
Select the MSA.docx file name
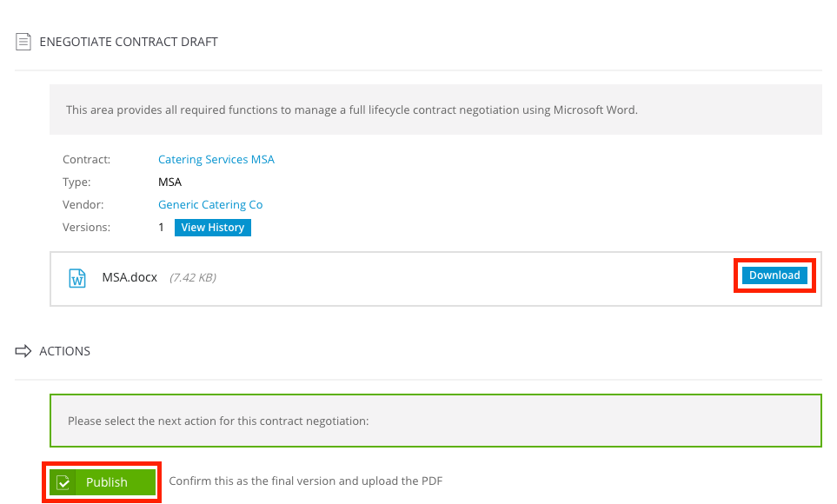coord(130,277)
